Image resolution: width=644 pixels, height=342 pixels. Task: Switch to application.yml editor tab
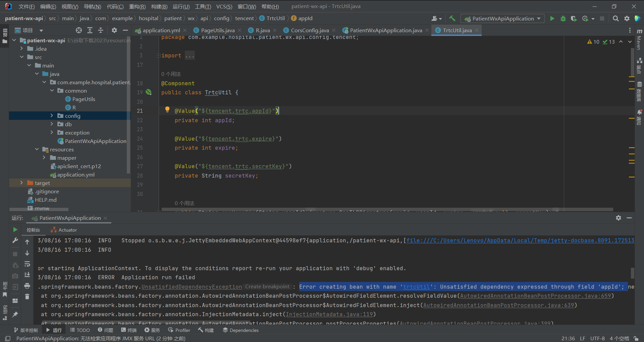tap(161, 30)
